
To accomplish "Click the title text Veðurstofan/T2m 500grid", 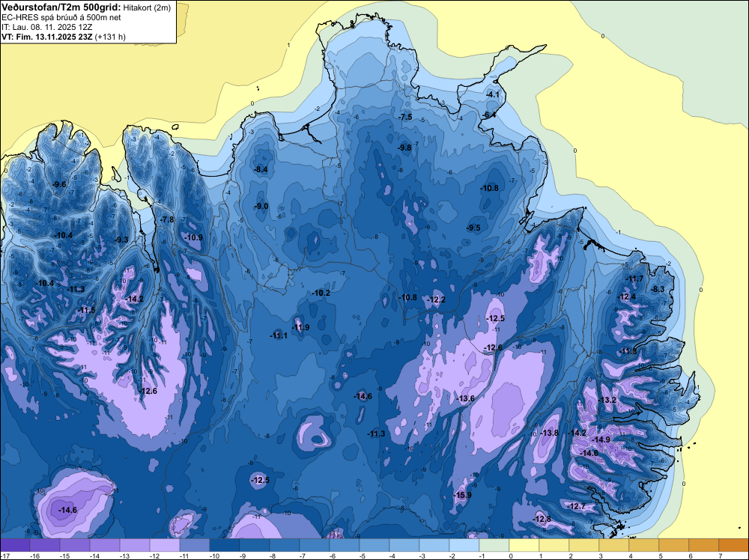I will pos(61,7).
